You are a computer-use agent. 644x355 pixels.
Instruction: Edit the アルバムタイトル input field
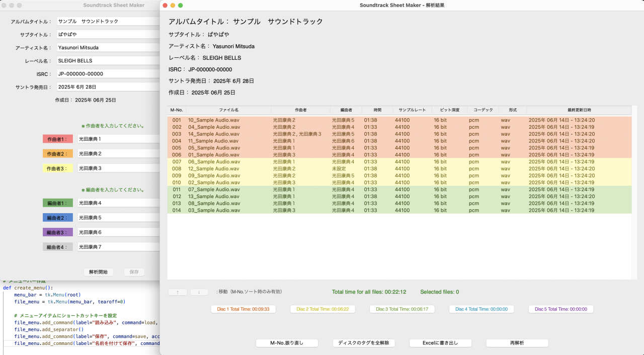tap(108, 22)
